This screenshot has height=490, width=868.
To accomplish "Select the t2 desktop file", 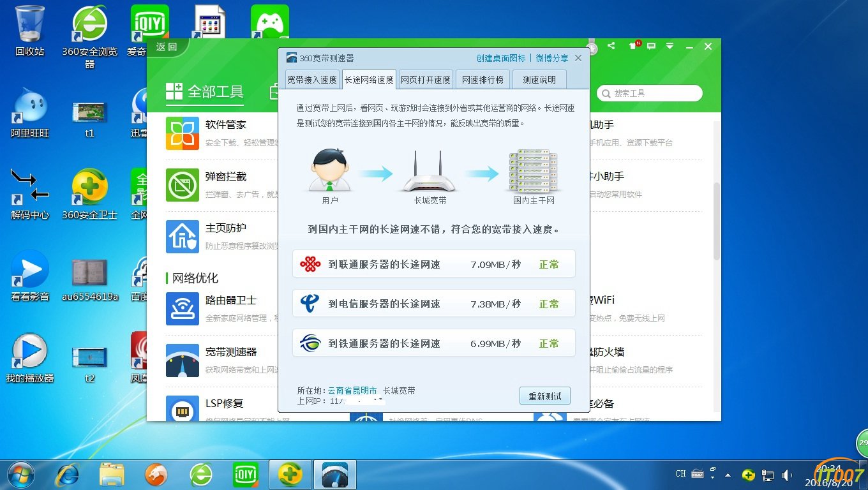I will coord(89,364).
